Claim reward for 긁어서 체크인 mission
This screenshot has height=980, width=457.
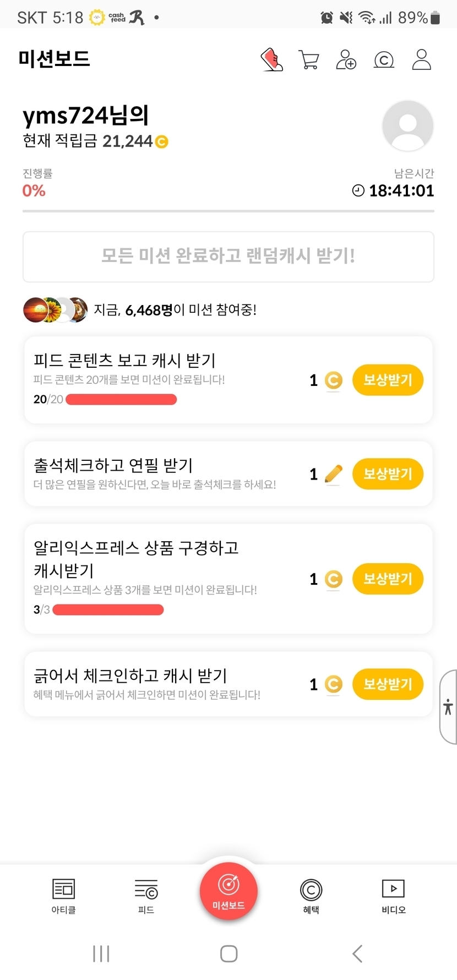pos(388,684)
